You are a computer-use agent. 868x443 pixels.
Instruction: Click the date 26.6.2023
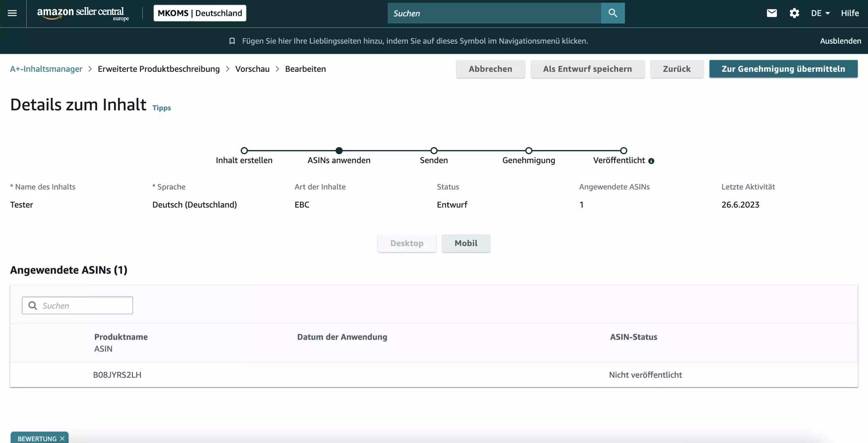click(x=740, y=204)
